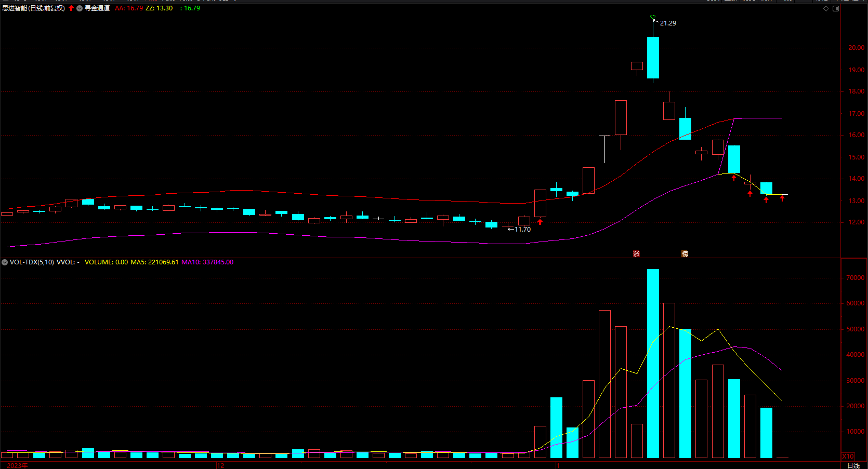Click the 17.00 price axis label
This screenshot has width=868, height=469.
pos(857,113)
